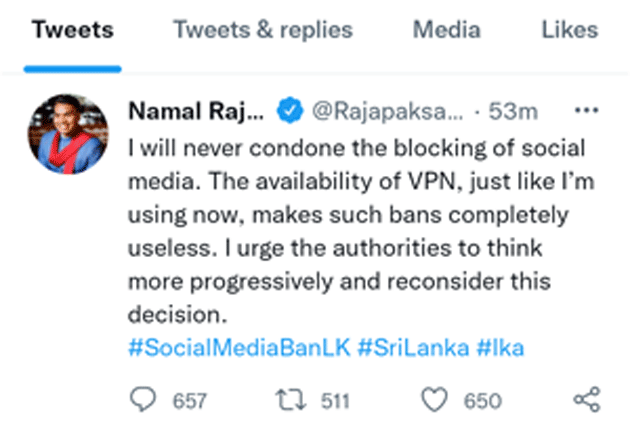Open the share tweet icon

point(587,399)
